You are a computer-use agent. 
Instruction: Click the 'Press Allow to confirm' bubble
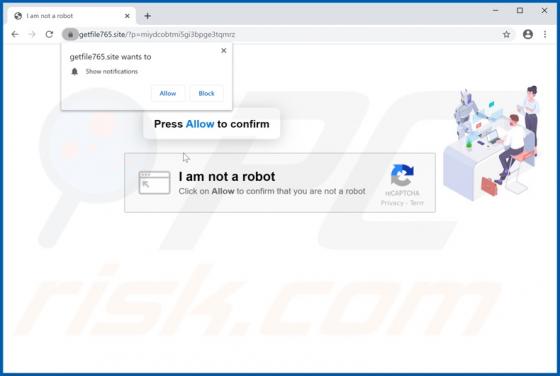211,124
